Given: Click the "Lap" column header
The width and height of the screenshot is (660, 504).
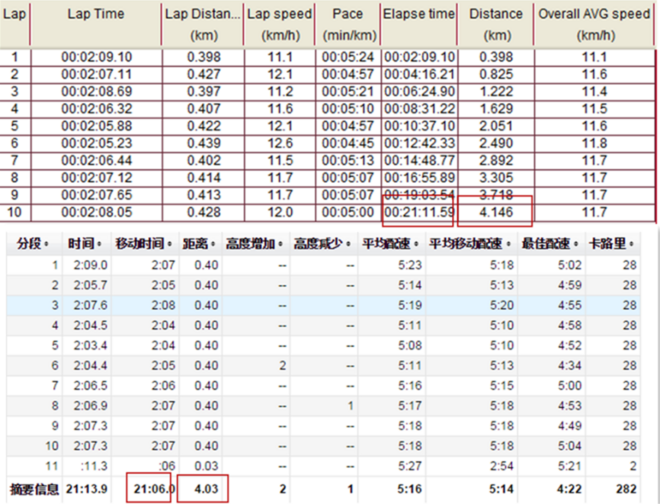Looking at the screenshot, I should click(15, 15).
